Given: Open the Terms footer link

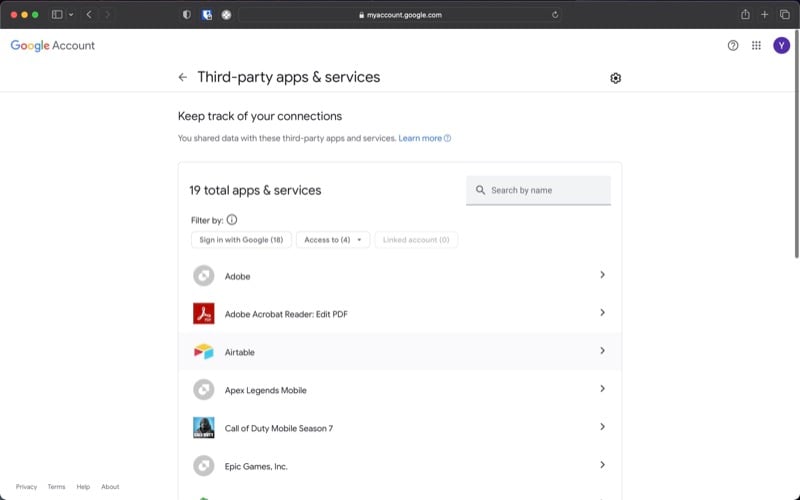Looking at the screenshot, I should [57, 487].
